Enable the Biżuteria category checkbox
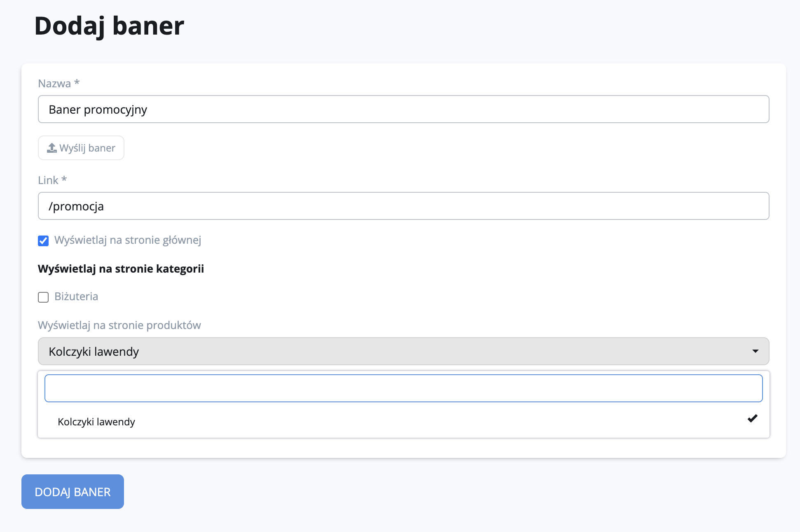The width and height of the screenshot is (800, 532). 43,297
